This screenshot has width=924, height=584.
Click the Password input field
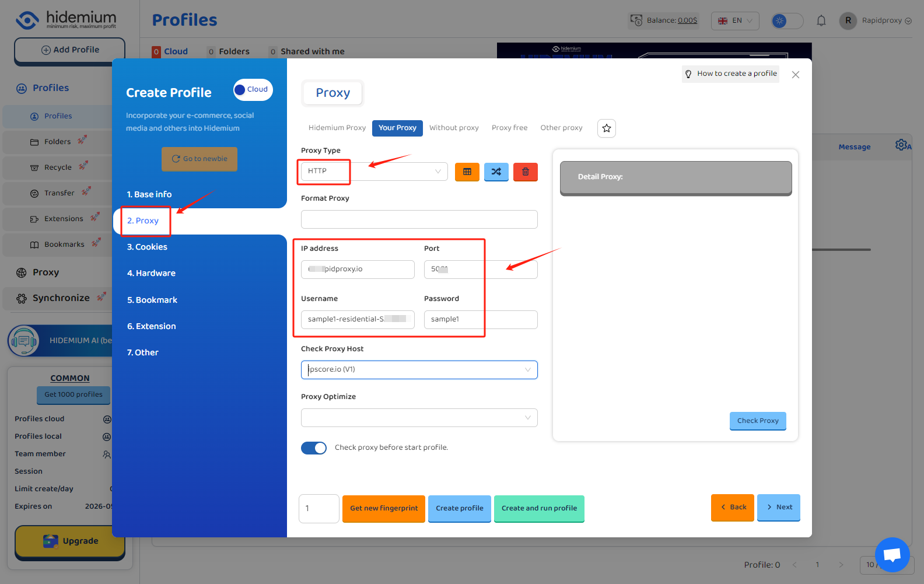[x=481, y=320]
